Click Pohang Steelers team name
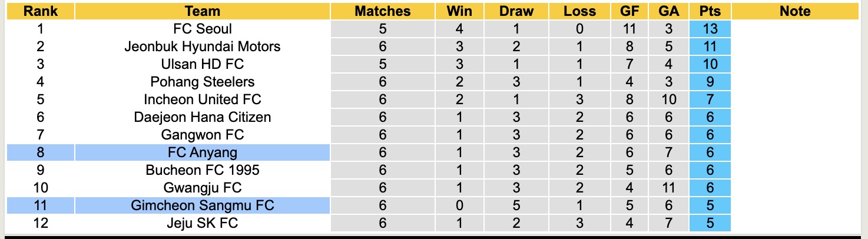This screenshot has width=868, height=239. pos(202,82)
